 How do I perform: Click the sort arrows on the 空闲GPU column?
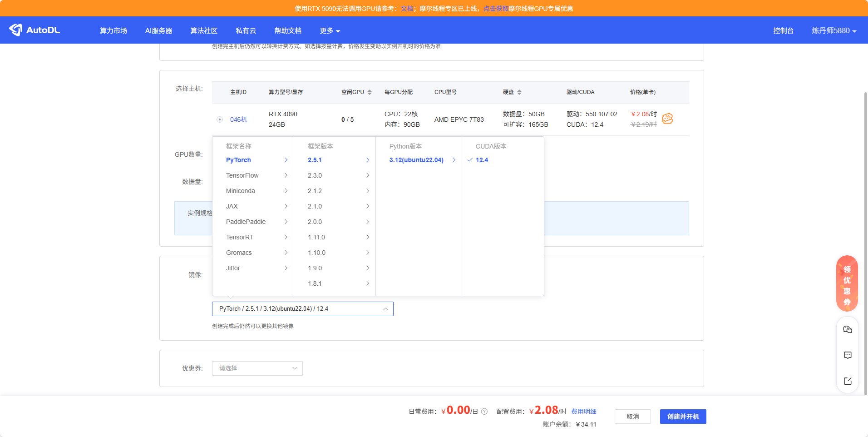point(369,92)
